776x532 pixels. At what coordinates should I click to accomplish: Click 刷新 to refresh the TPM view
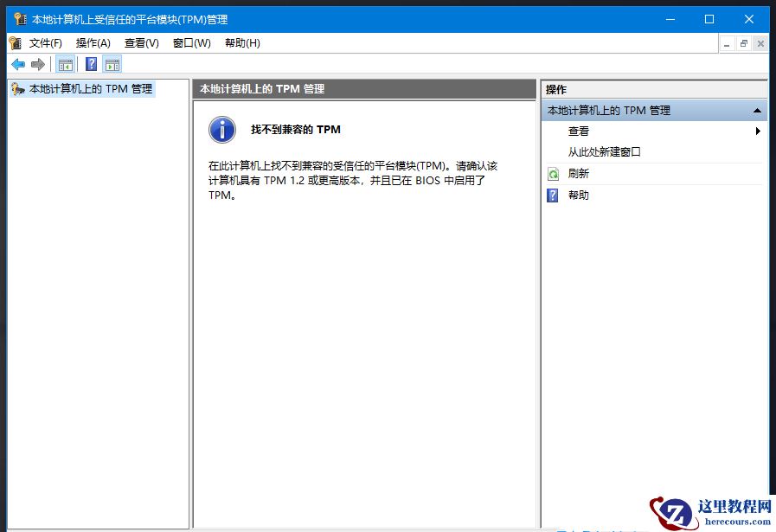[x=578, y=173]
